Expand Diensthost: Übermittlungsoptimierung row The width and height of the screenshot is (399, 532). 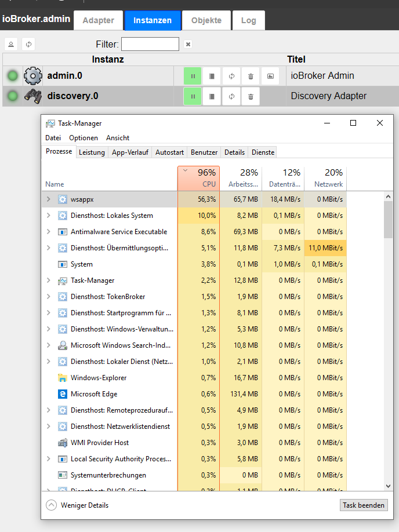coord(49,248)
